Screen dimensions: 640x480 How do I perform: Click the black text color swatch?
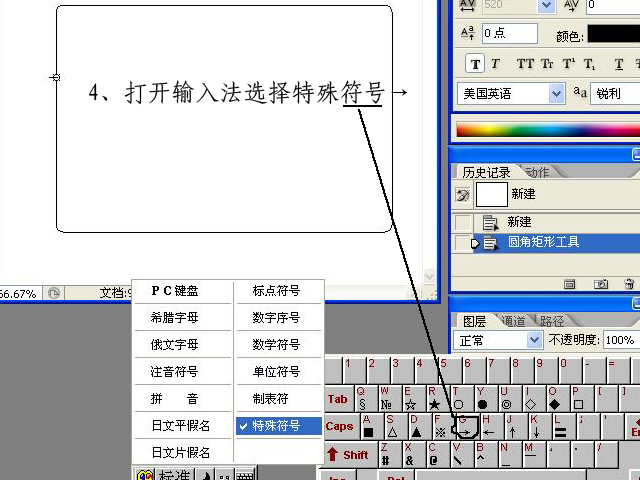coord(613,34)
